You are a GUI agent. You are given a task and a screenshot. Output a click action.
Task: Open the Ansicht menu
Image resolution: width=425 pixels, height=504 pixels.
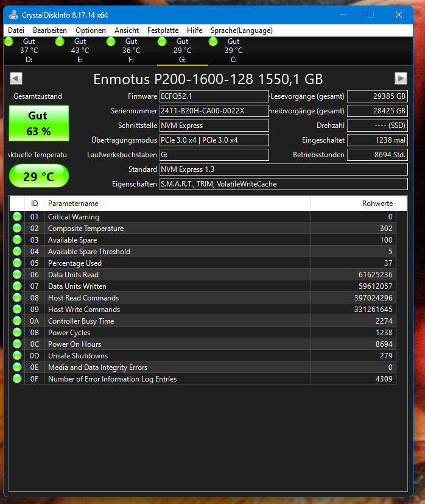127,30
